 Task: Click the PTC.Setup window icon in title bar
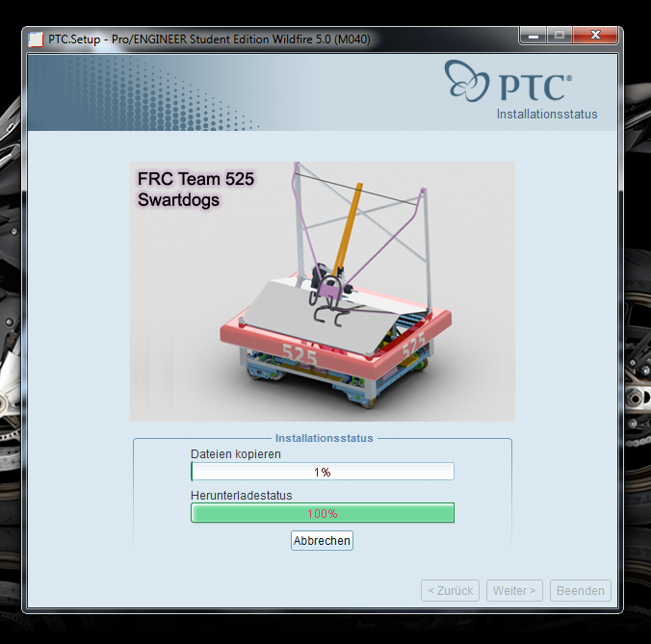[36, 39]
